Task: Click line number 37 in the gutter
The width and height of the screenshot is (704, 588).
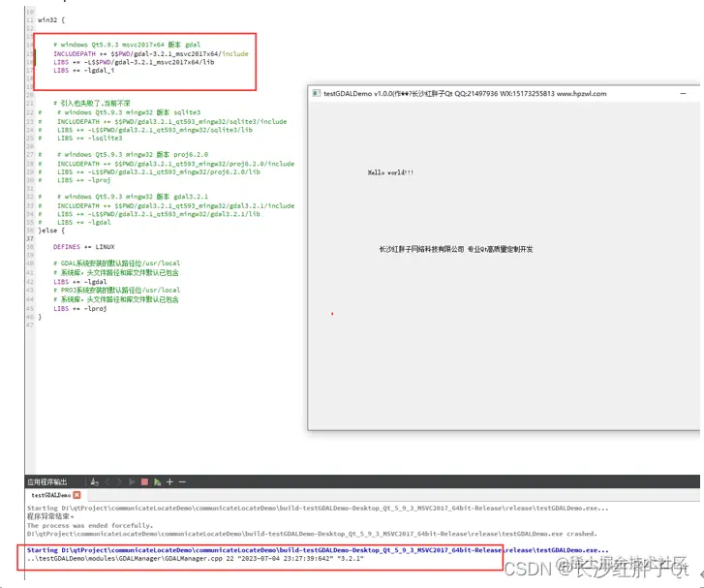Action: tap(30, 238)
